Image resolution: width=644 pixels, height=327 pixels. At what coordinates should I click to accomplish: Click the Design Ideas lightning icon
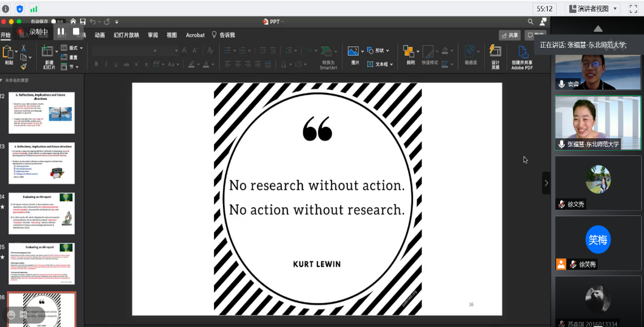[495, 51]
